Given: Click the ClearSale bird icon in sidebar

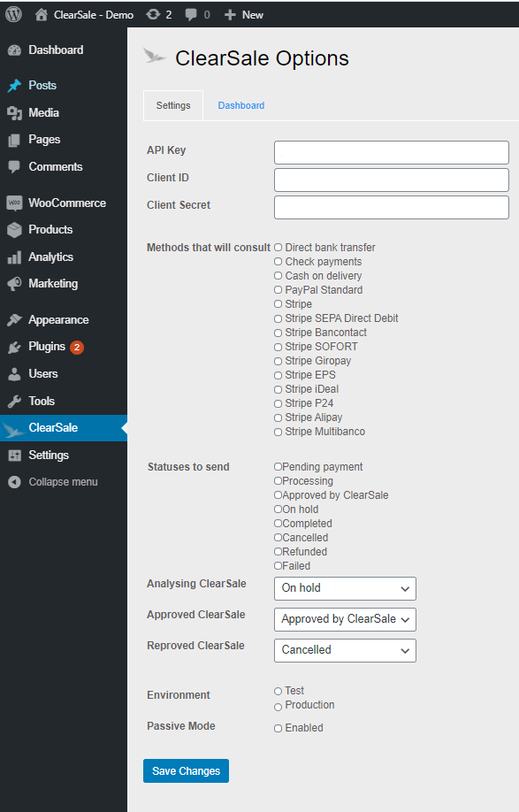Looking at the screenshot, I should tap(14, 429).
